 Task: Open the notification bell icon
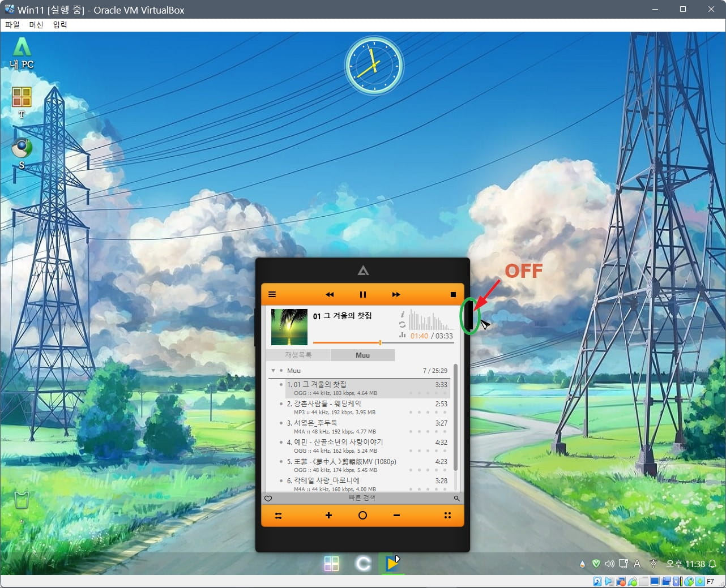click(713, 564)
